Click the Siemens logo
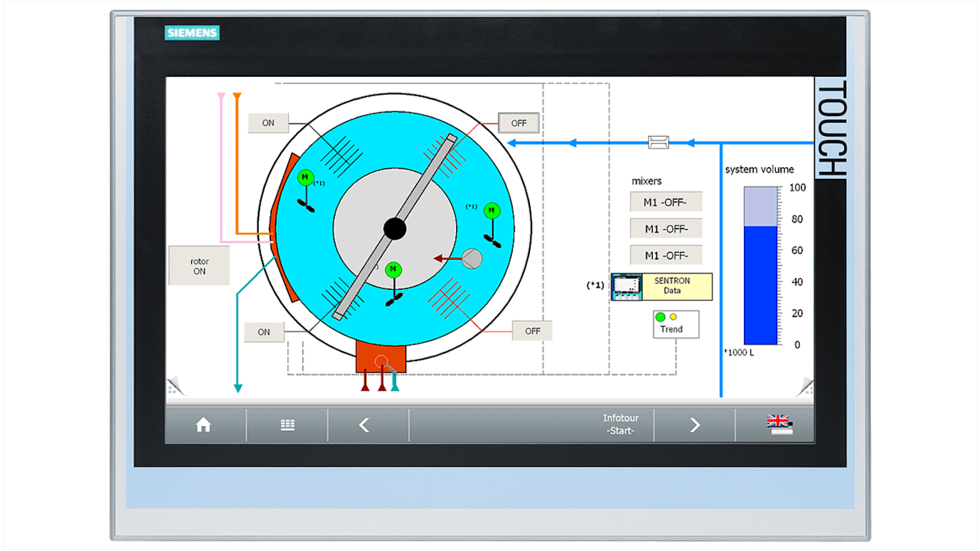This screenshot has height=551, width=980. point(193,32)
